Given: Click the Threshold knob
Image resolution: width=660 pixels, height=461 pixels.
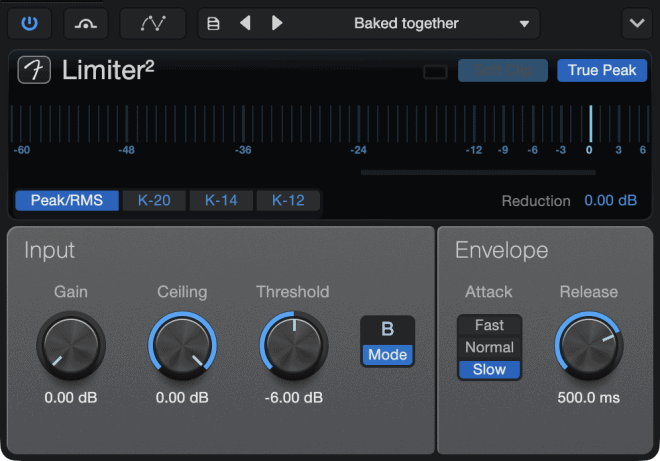Looking at the screenshot, I should 293,345.
